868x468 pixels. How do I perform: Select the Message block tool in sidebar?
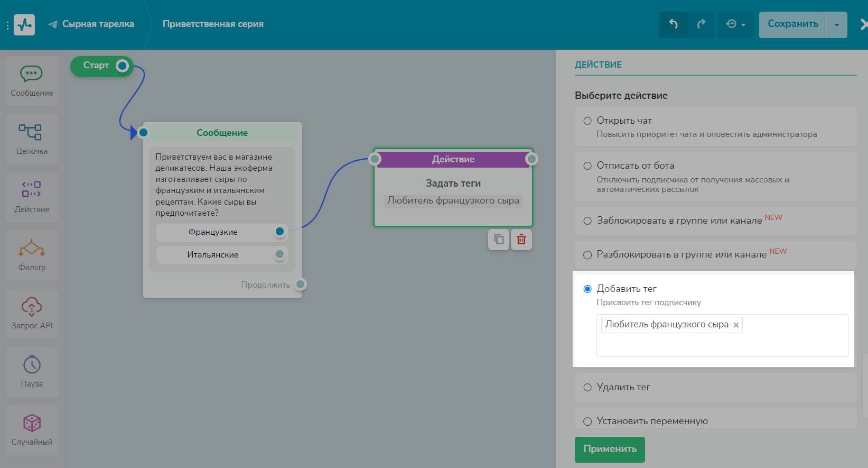[32, 80]
